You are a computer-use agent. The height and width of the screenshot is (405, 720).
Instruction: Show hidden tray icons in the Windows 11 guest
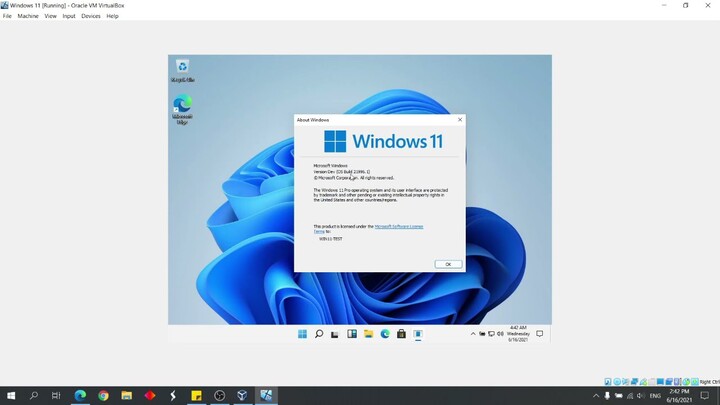[473, 334]
